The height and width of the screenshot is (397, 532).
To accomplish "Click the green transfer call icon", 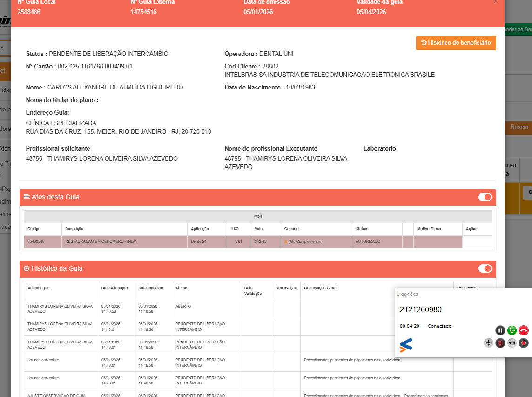I will (x=512, y=330).
